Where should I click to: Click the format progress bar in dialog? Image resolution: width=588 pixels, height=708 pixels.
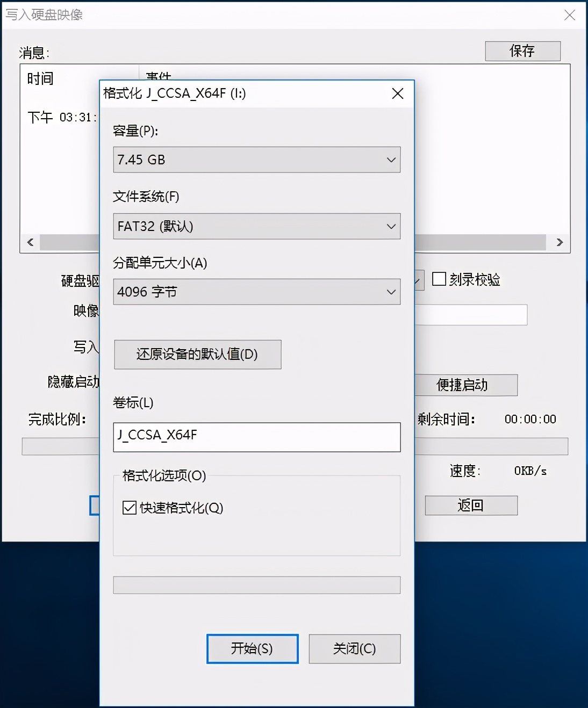click(256, 585)
